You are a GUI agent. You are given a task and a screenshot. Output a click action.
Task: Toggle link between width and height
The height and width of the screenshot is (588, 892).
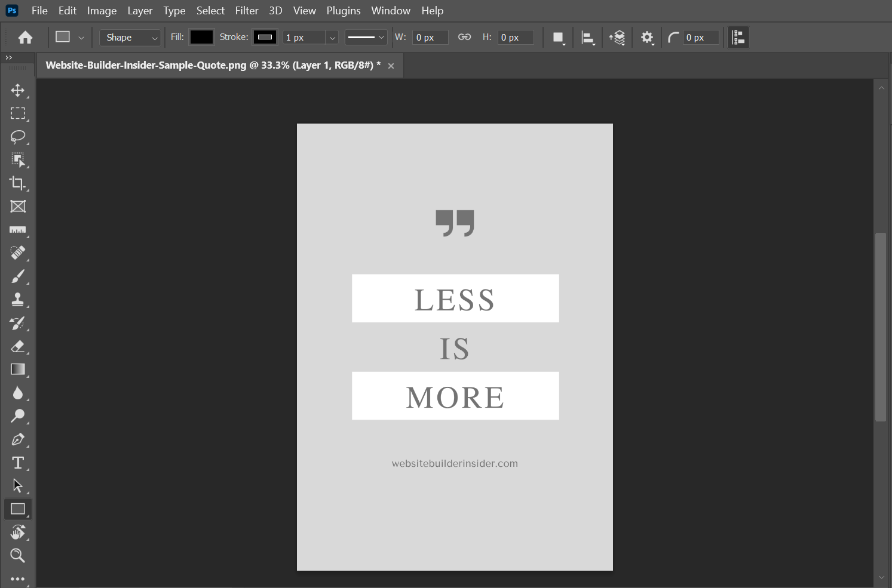pyautogui.click(x=464, y=37)
